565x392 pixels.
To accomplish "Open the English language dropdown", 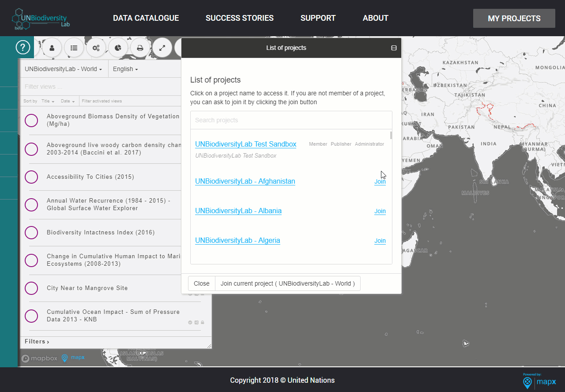I will point(125,69).
